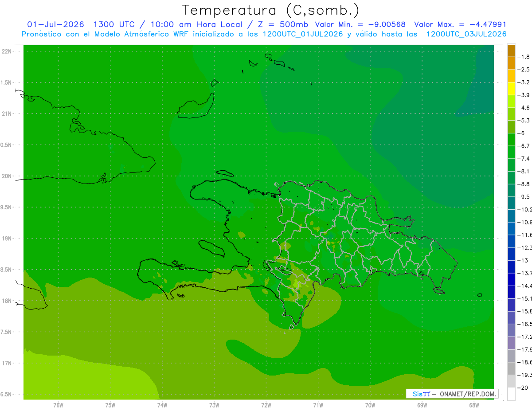The image size is (532, 411).
Task: Click the '-15.1' colorbar value
Action: [x=525, y=298]
